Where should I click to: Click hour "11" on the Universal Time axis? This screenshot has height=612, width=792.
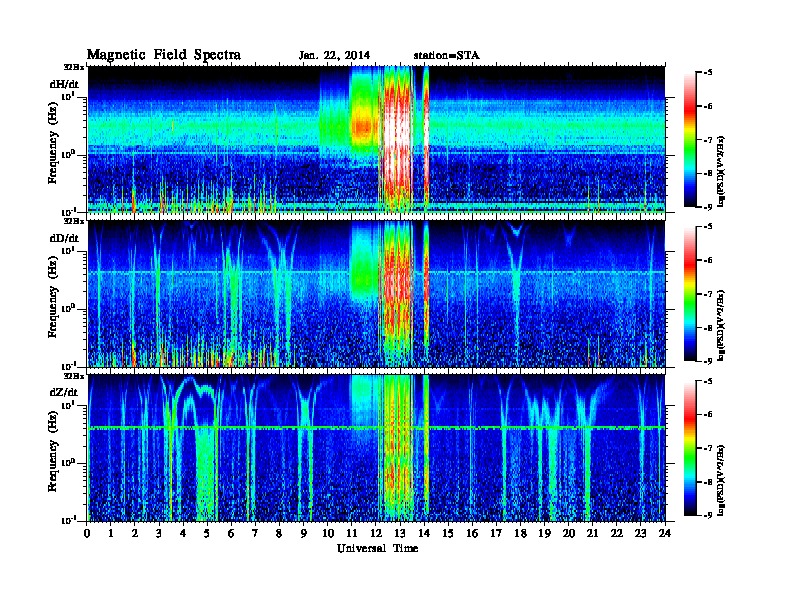(x=352, y=533)
